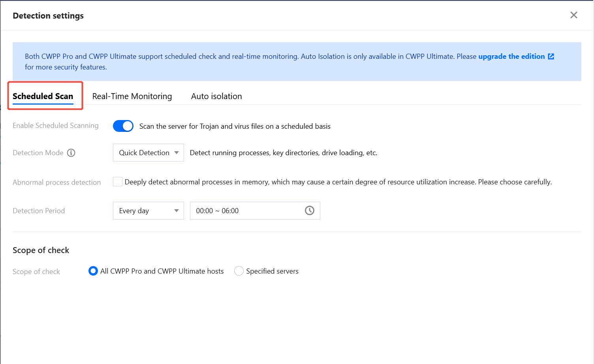Open the Auto isolation tab

click(x=216, y=96)
